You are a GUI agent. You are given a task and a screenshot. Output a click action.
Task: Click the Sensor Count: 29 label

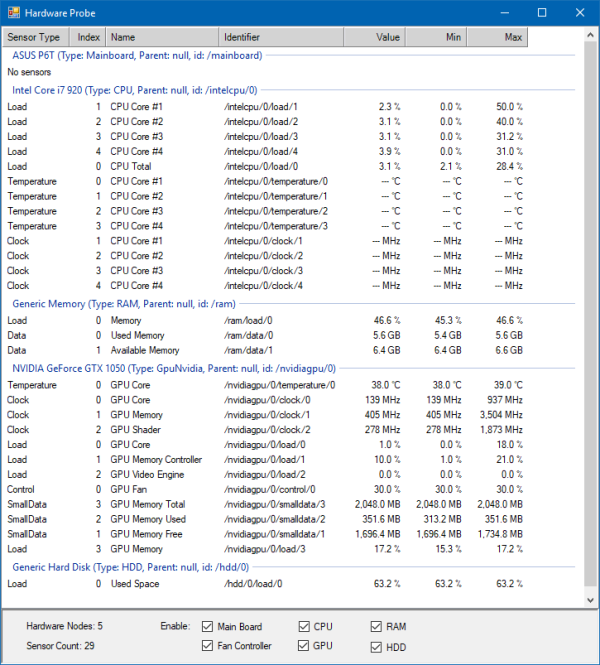point(60,646)
